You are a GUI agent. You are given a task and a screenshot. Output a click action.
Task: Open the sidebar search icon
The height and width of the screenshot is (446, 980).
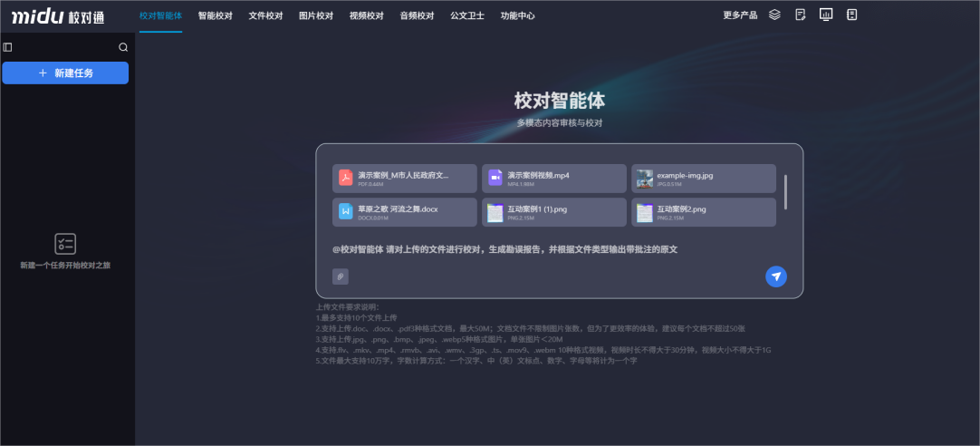tap(123, 47)
